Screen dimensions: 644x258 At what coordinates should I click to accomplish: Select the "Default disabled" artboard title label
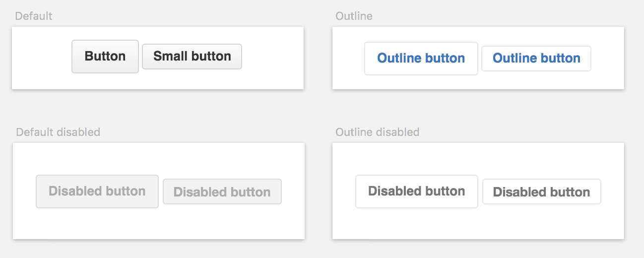(58, 132)
